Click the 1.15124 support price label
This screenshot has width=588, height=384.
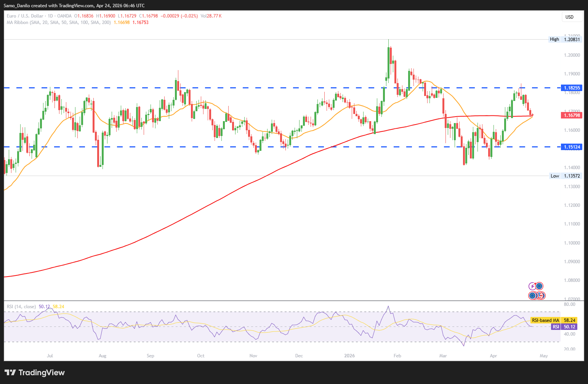coord(572,147)
